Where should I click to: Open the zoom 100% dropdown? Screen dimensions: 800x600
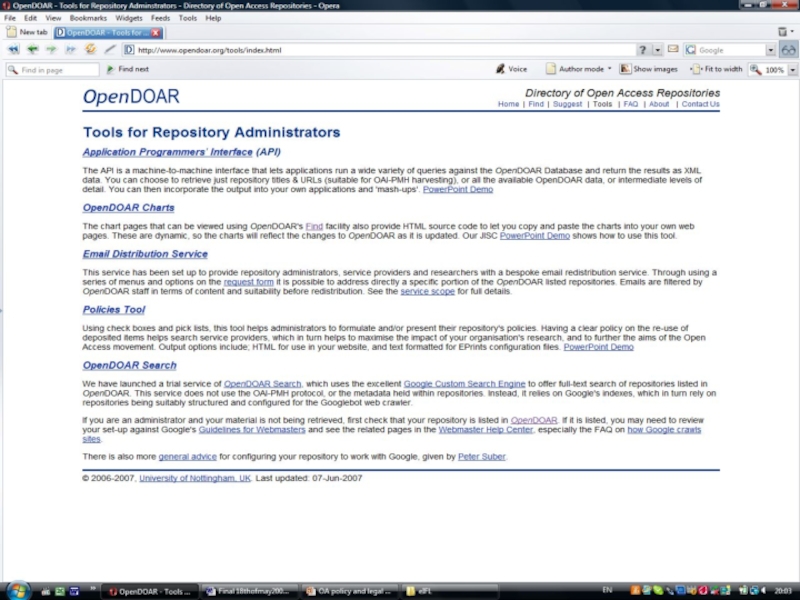tap(792, 70)
